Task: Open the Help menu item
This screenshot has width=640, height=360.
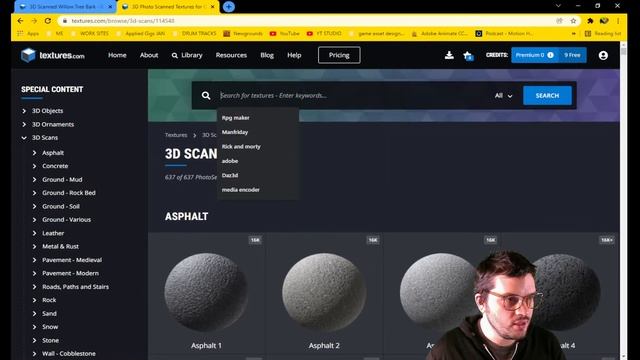Action: coord(294,55)
